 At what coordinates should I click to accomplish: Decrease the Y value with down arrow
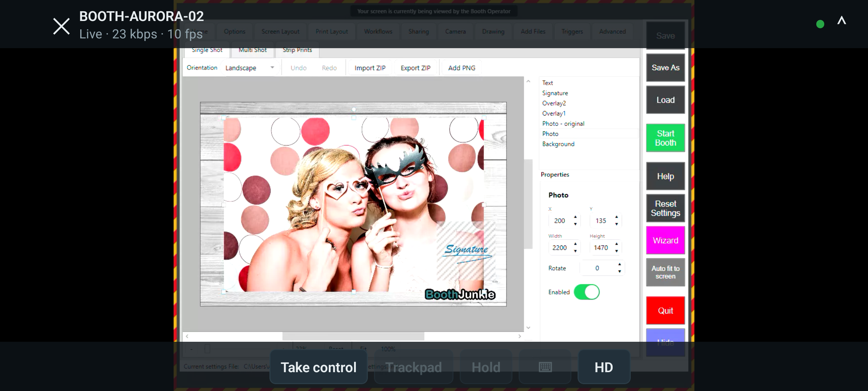(616, 224)
